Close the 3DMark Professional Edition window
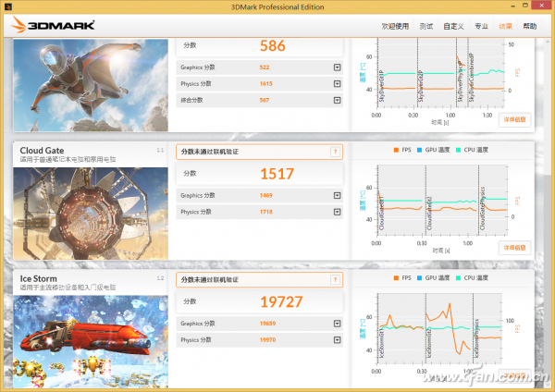The image size is (555, 392). [x=542, y=6]
